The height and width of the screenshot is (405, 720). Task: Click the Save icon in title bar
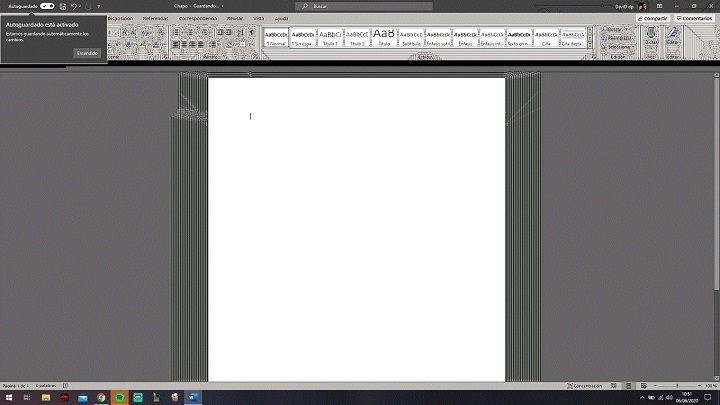tap(63, 6)
